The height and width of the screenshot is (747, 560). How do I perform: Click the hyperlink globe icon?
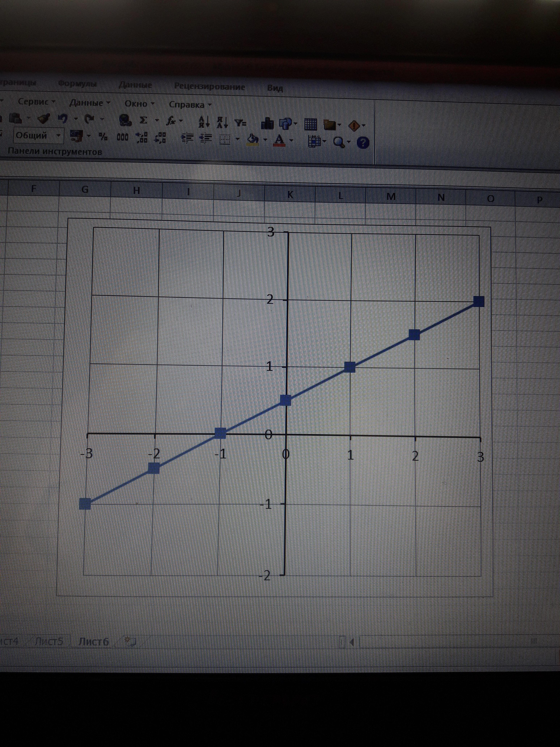(126, 121)
